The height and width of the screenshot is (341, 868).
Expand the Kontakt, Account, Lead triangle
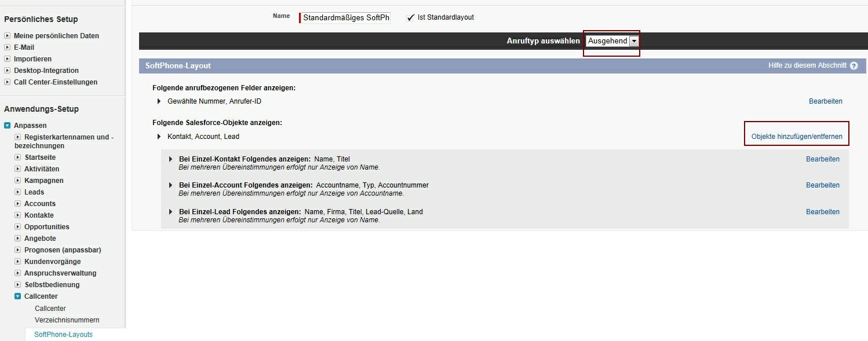[x=159, y=137]
